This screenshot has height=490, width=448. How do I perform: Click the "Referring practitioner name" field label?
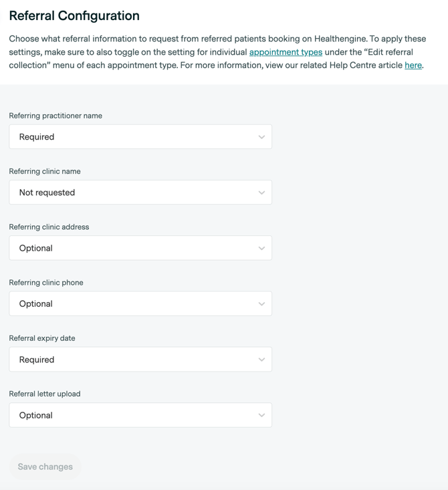tap(55, 116)
